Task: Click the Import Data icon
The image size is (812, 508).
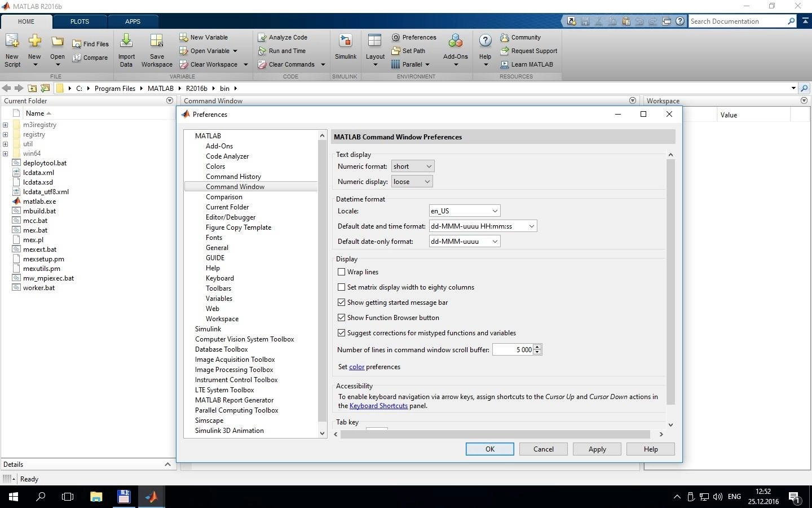Action: coord(126,41)
